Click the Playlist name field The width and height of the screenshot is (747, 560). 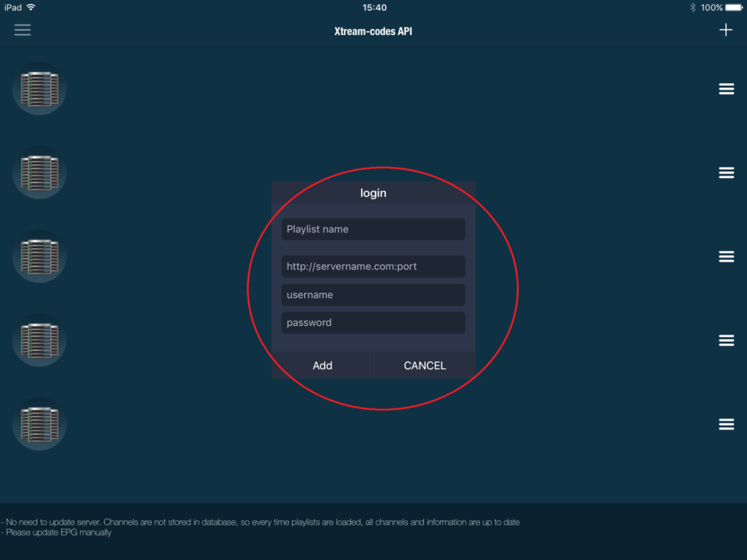tap(373, 229)
